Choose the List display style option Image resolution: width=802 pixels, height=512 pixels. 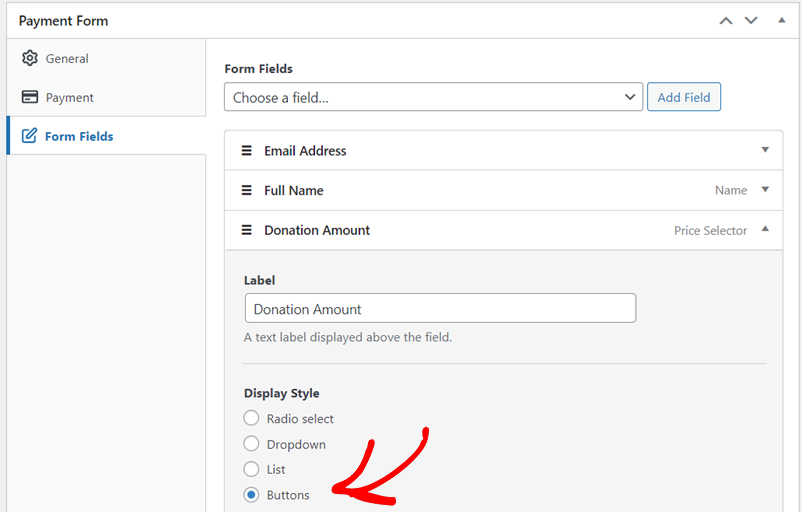click(251, 469)
